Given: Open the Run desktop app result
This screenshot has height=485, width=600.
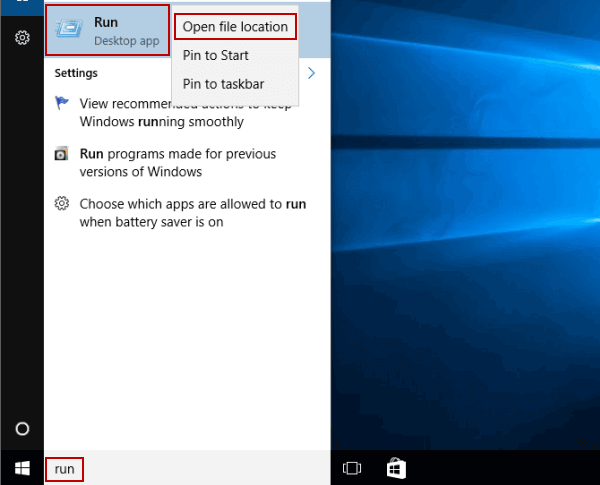Looking at the screenshot, I should pyautogui.click(x=107, y=31).
